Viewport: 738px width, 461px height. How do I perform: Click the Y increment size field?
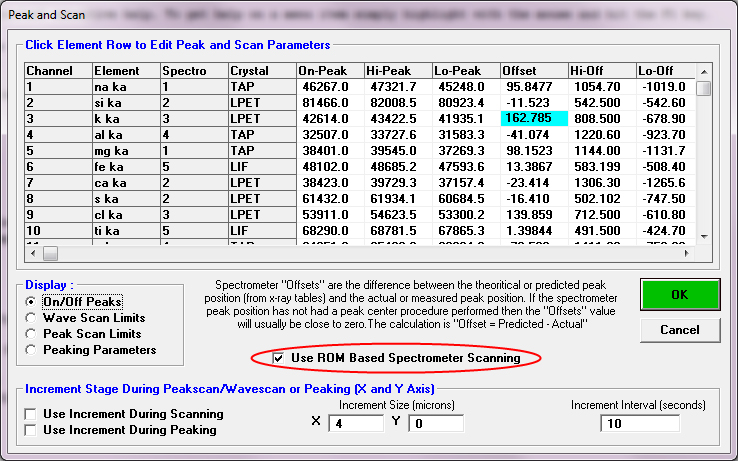click(x=435, y=423)
